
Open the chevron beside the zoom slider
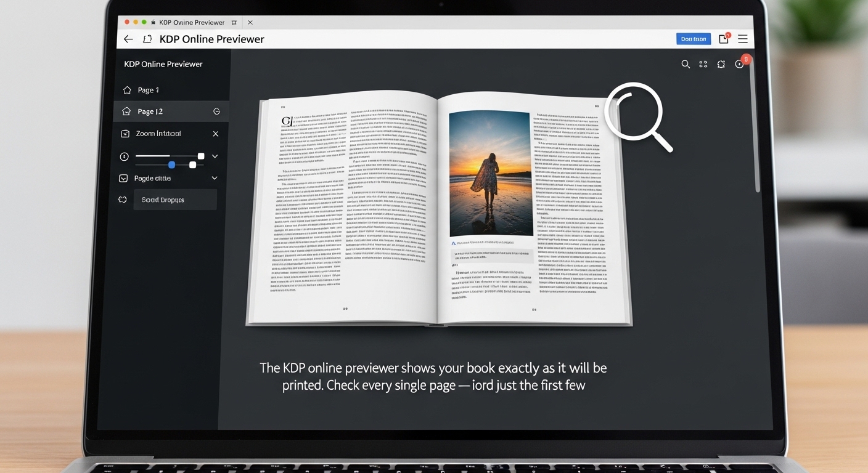pos(215,156)
